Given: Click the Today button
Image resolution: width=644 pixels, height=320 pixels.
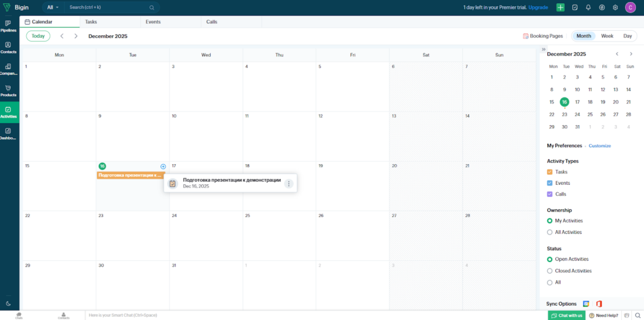Looking at the screenshot, I should coord(38,36).
